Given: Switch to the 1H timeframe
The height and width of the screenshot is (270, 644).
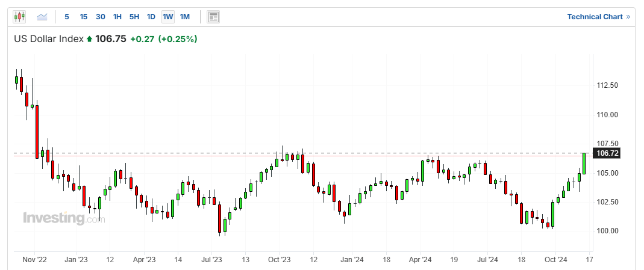Looking at the screenshot, I should coord(117,17).
